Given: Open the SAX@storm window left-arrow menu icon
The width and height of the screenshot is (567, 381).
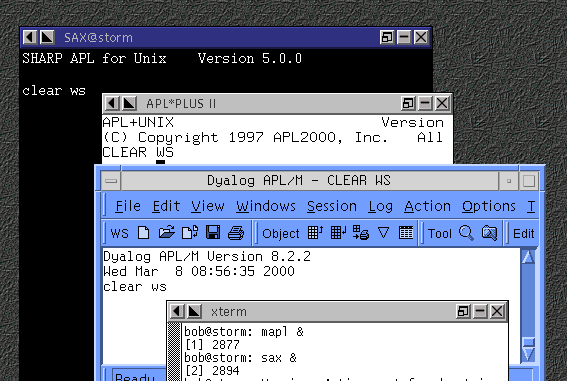Looking at the screenshot, I should [30, 37].
